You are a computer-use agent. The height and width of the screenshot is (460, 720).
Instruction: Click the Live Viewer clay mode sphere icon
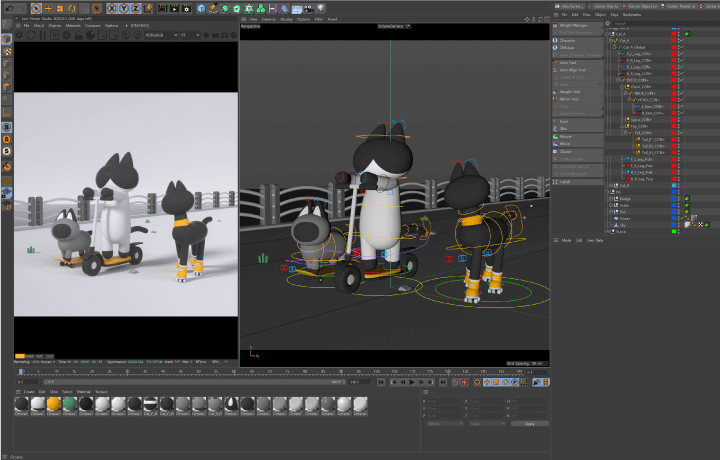[90, 35]
